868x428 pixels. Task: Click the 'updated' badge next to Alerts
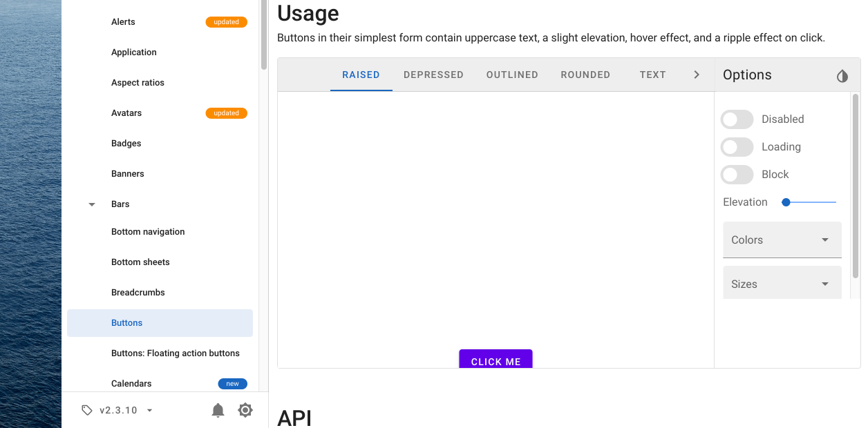[x=226, y=21]
